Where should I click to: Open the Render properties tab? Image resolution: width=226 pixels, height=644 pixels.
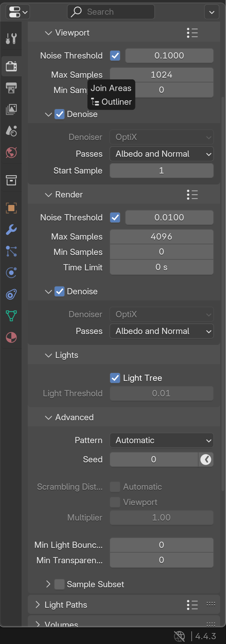[x=11, y=66]
